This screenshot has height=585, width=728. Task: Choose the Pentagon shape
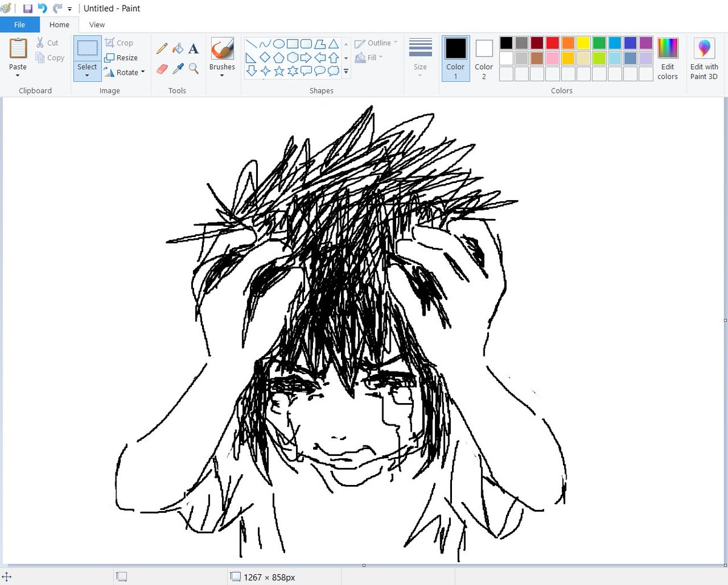[279, 58]
